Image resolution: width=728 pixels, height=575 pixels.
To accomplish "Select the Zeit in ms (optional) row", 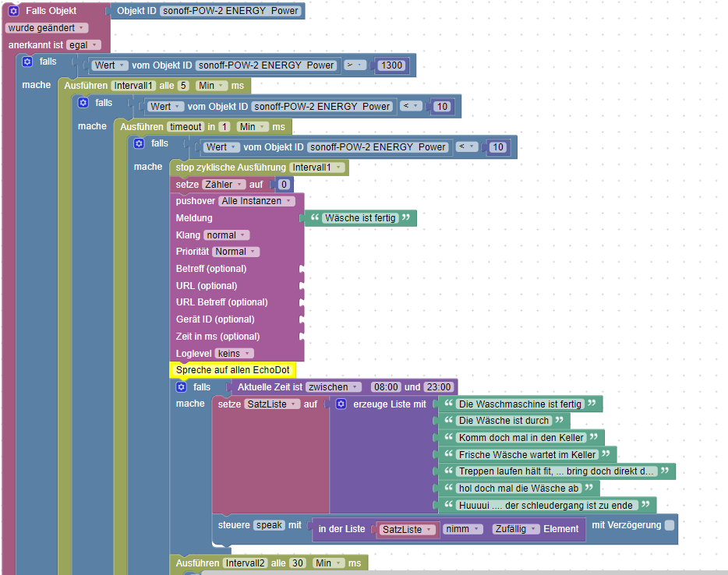I will [237, 337].
